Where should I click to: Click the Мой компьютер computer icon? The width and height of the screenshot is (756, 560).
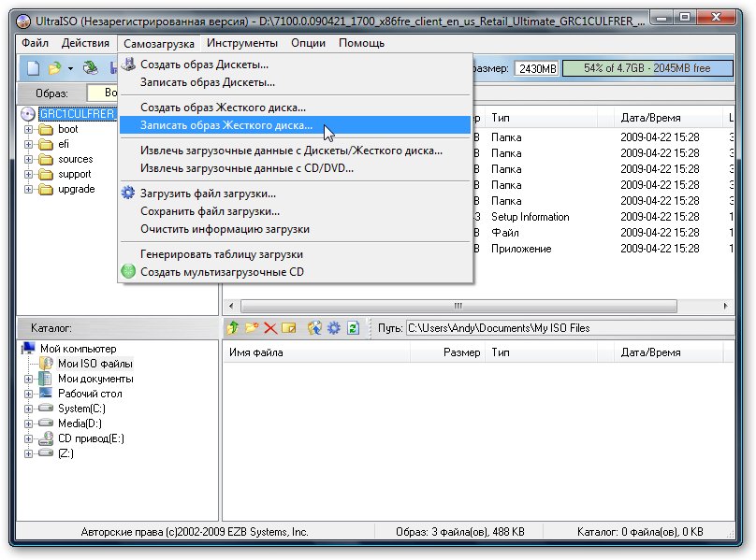click(29, 348)
